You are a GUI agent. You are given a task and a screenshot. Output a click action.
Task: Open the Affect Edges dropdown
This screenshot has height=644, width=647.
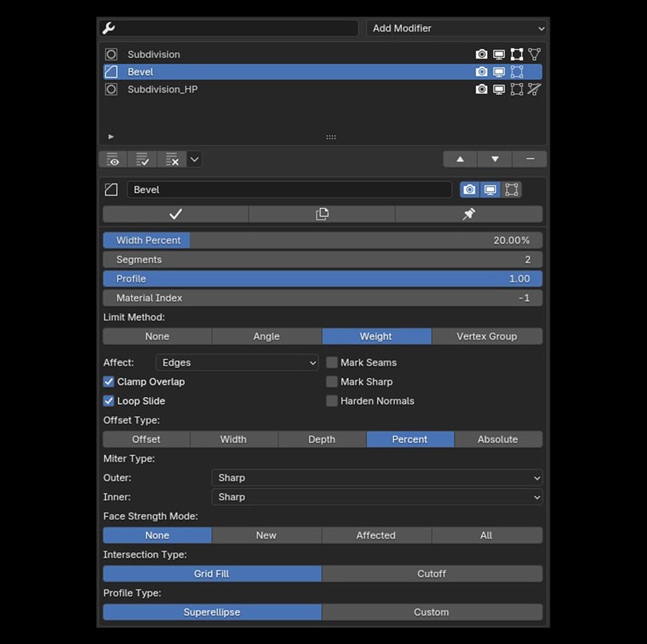237,363
